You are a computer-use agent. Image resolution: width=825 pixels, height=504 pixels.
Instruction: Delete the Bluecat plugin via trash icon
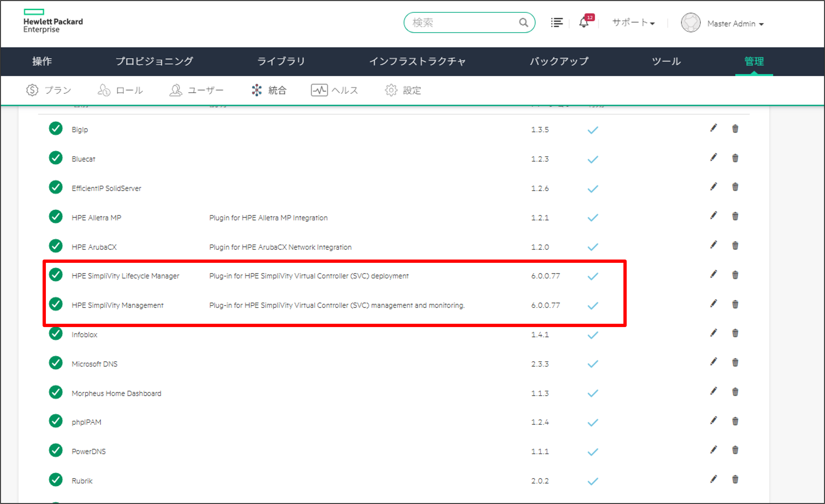coord(735,158)
